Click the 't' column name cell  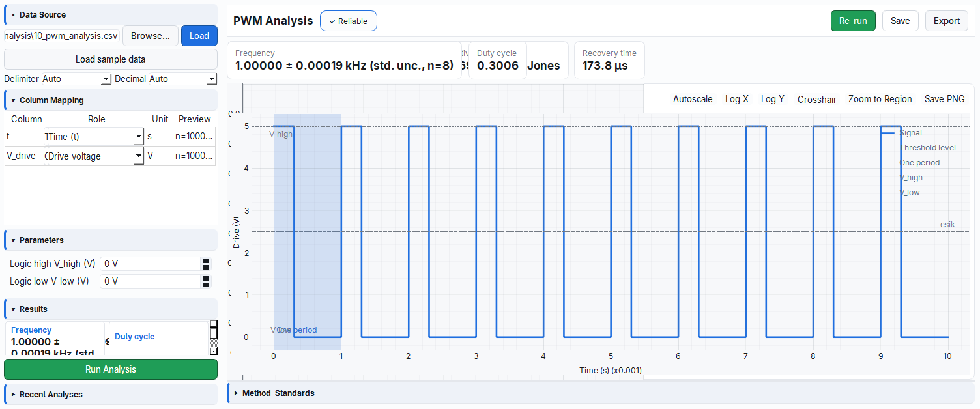point(24,137)
